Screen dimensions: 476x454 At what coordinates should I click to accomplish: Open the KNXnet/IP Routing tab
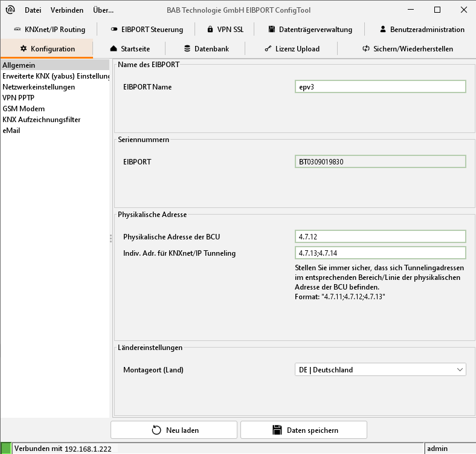click(x=50, y=29)
